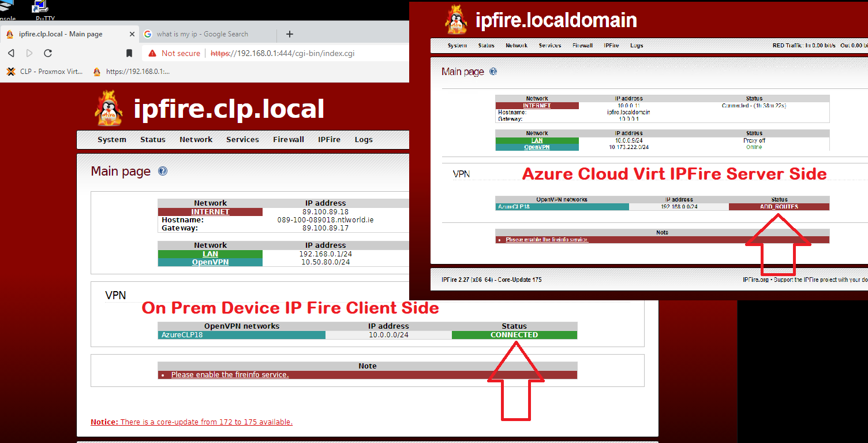Click the green CONNECTED status cell

[514, 335]
